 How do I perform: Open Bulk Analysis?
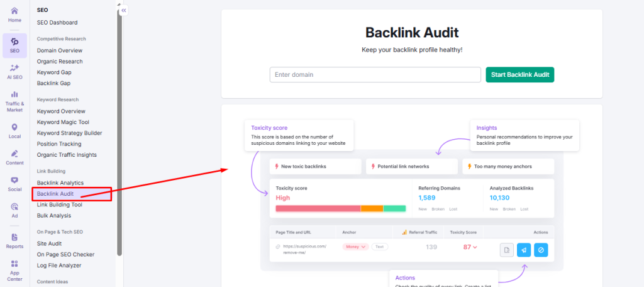54,215
